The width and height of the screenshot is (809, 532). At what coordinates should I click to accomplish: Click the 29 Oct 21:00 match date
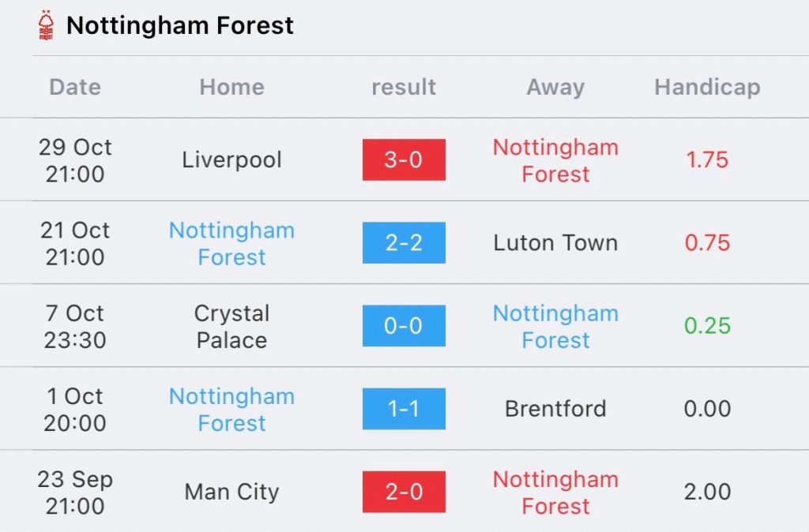(x=75, y=160)
